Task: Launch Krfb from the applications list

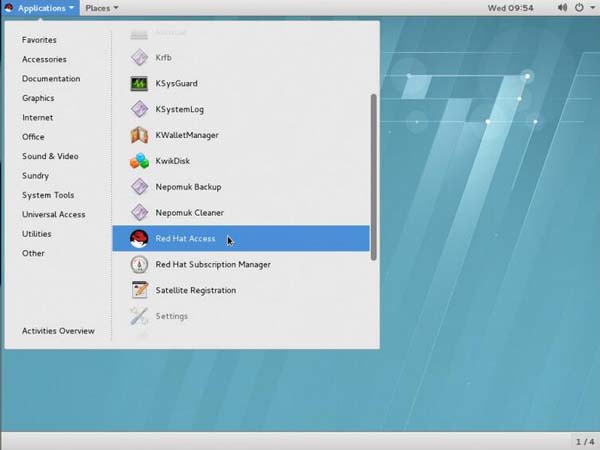Action: (x=166, y=57)
